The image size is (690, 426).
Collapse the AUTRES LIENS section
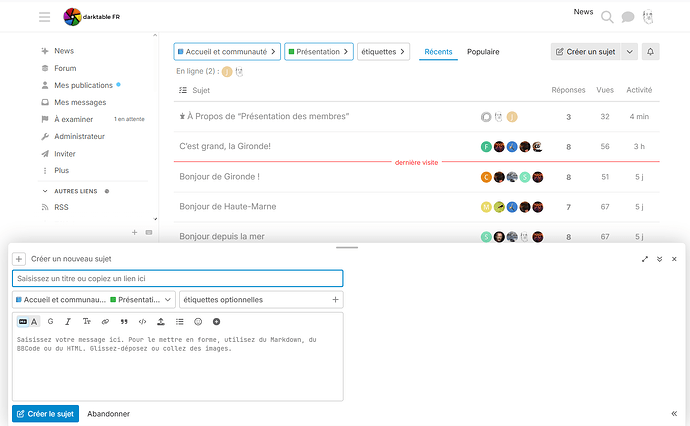click(75, 191)
